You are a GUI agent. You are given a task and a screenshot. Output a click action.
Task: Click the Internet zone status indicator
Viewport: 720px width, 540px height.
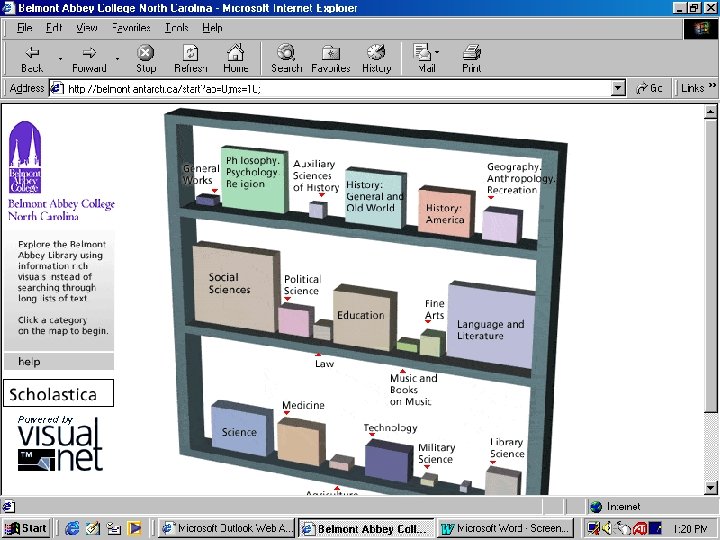615,506
